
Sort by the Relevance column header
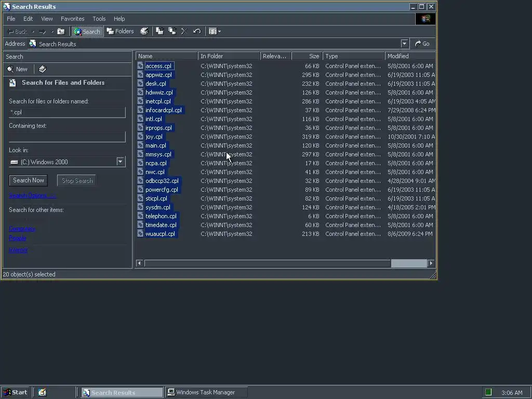pos(276,56)
